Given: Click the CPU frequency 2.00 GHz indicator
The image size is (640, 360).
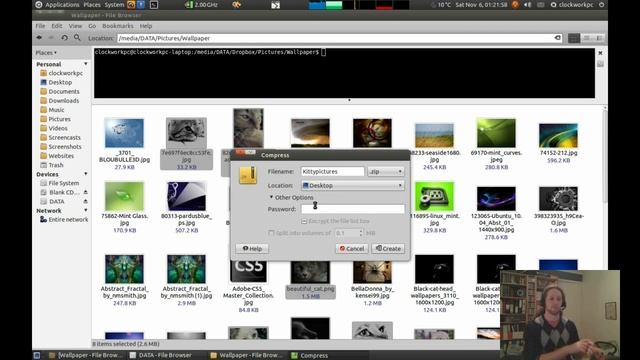Looking at the screenshot, I should click(x=202, y=5).
